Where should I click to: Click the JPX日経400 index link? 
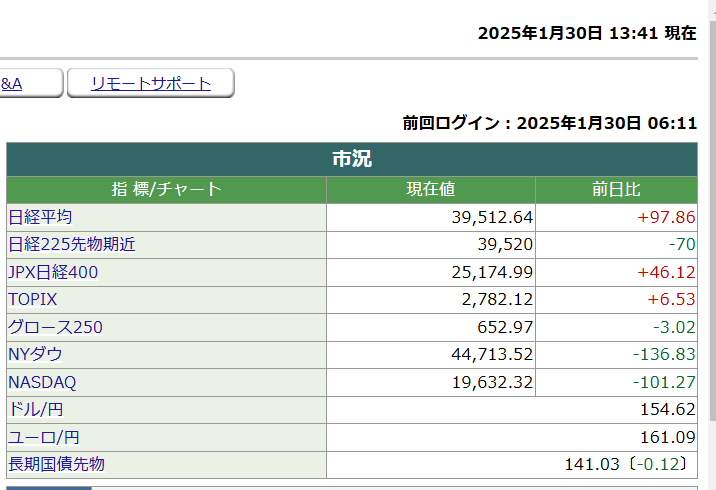pos(53,272)
